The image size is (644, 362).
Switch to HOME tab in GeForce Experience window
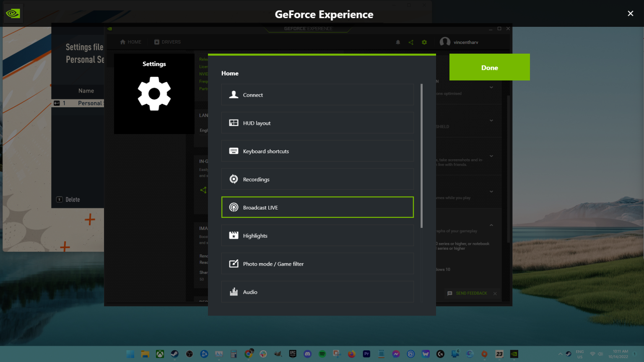(x=130, y=42)
